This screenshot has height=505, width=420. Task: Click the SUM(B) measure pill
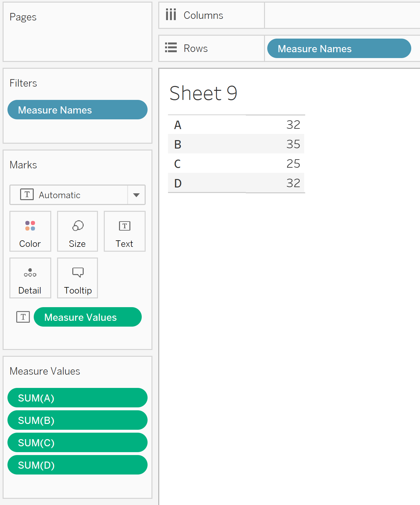(x=77, y=420)
